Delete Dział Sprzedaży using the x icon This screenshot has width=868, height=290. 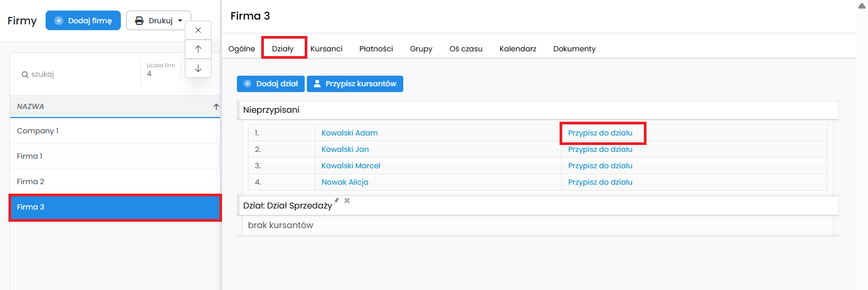[347, 201]
